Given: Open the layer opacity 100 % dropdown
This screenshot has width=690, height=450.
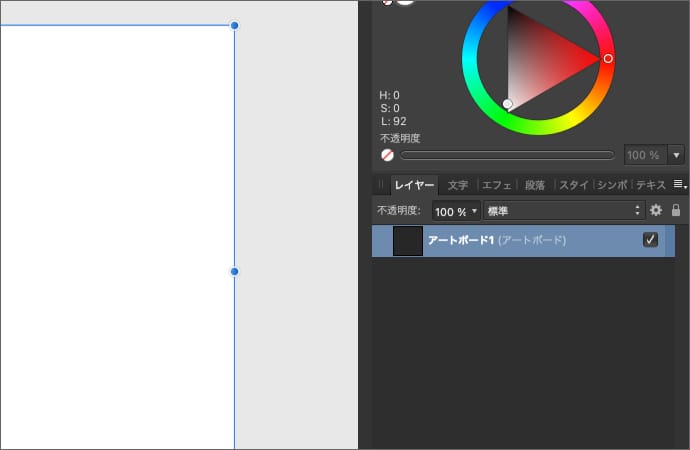Looking at the screenshot, I should tap(456, 211).
